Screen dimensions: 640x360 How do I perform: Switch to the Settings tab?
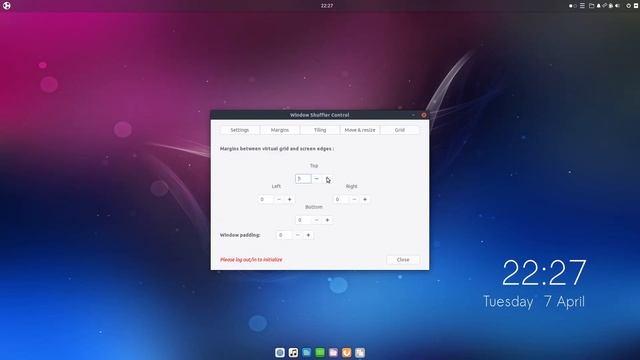[240, 130]
